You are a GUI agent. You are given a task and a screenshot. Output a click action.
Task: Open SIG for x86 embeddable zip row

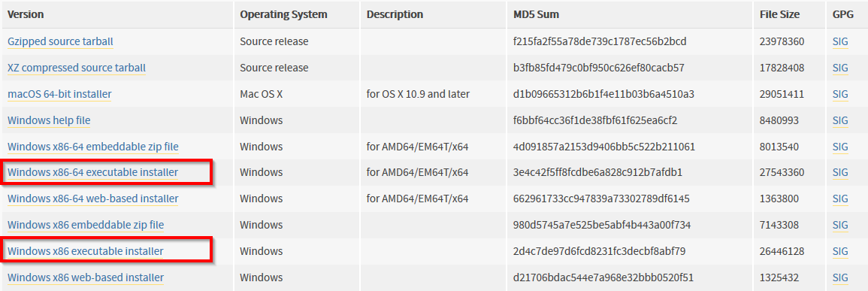[839, 225]
